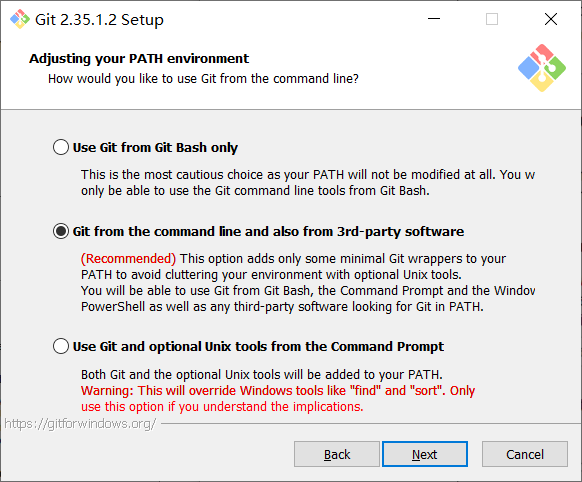Click the "Adjusting your PATH environment" heading
This screenshot has height=482, width=582.
pyautogui.click(x=139, y=59)
